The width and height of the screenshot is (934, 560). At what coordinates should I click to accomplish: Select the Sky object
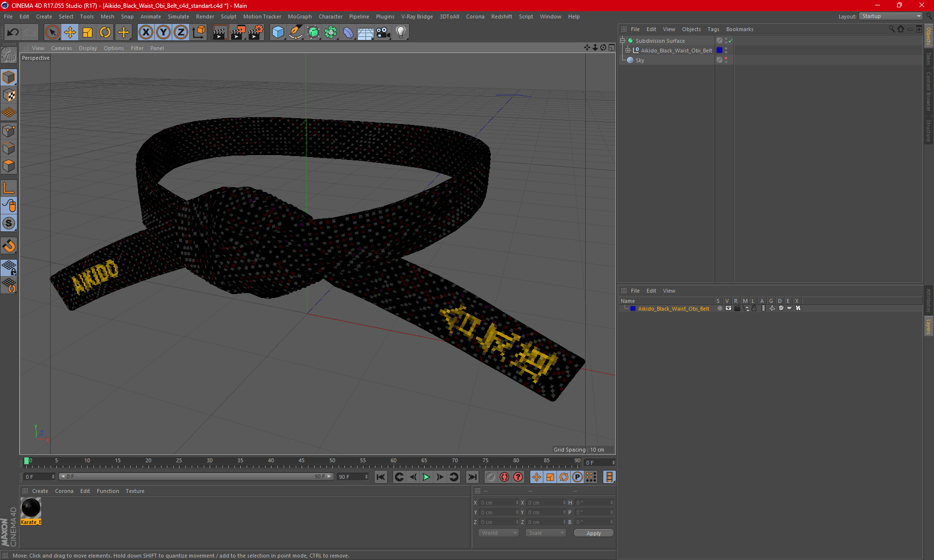pos(640,60)
